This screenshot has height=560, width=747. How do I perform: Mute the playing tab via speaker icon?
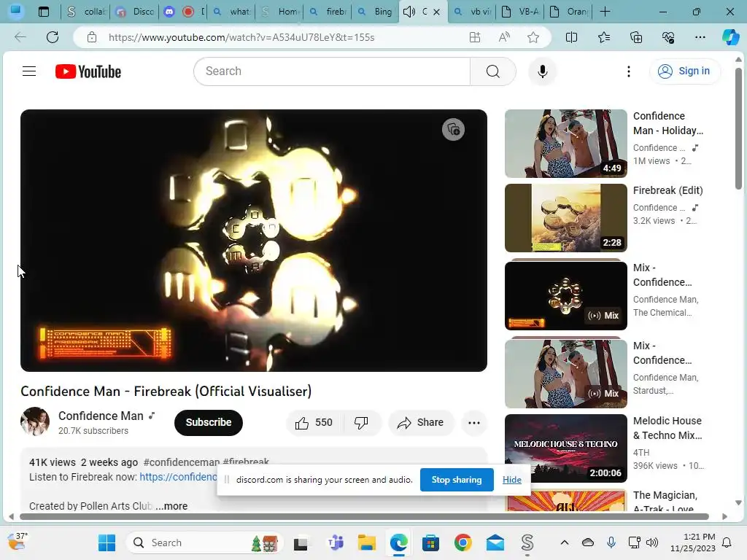pyautogui.click(x=409, y=12)
